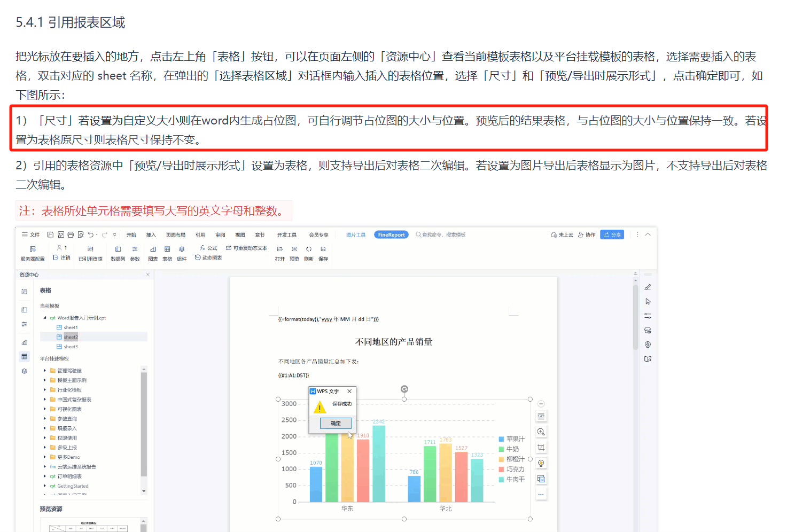Screen dimensions: 810x532
Task: Click the more options dots beside chart
Action: tap(541, 495)
